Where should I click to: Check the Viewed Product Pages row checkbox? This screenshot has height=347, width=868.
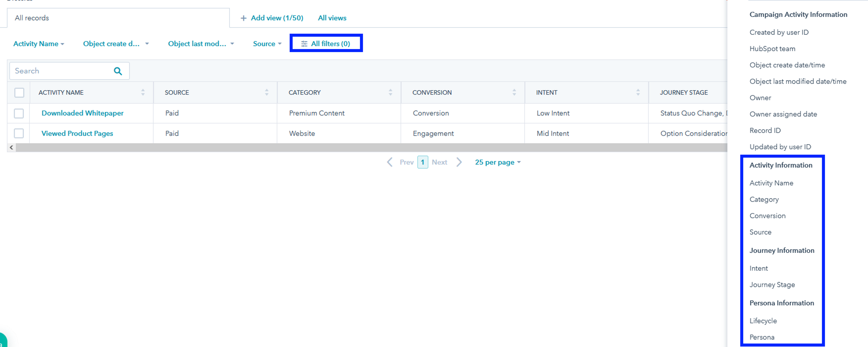point(19,133)
